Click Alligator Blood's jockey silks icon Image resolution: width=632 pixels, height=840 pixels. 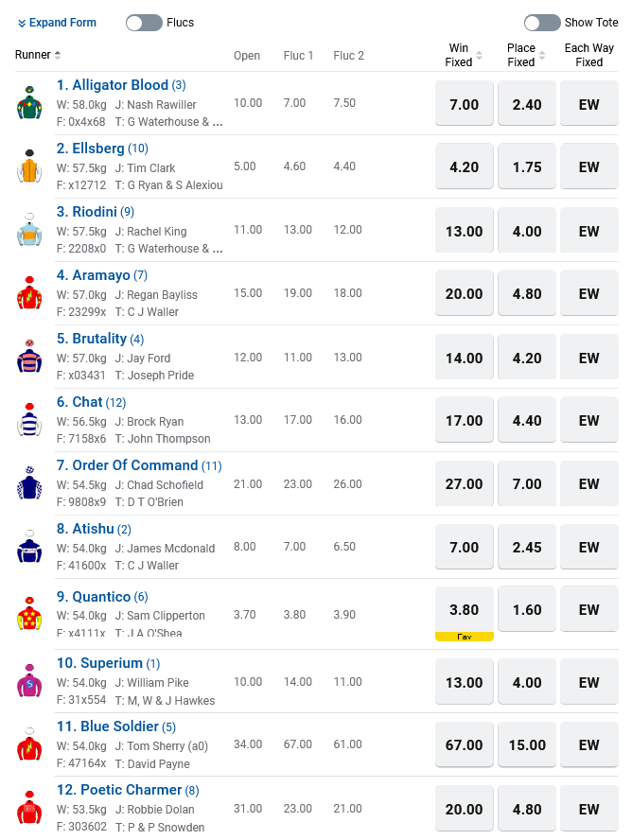29,103
